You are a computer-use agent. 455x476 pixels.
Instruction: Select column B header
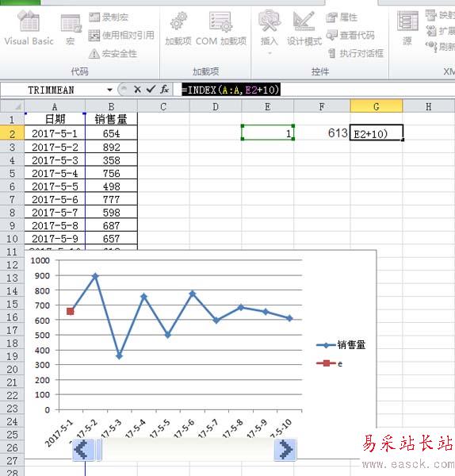pos(111,106)
